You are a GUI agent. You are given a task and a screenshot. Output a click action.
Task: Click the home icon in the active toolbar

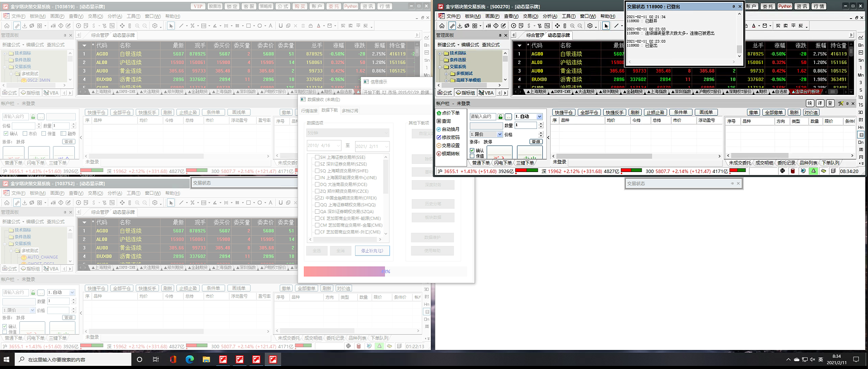(x=442, y=26)
